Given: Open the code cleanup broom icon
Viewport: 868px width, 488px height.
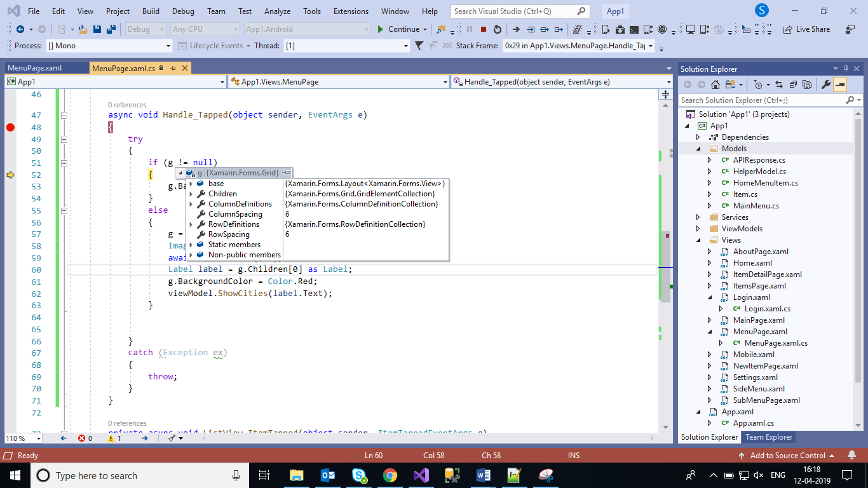Looking at the screenshot, I should tap(172, 438).
